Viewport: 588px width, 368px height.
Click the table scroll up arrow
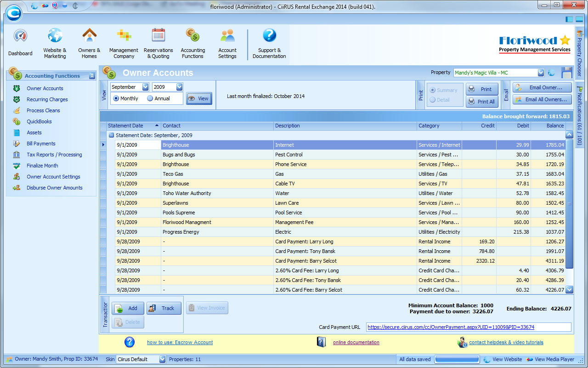tap(570, 135)
